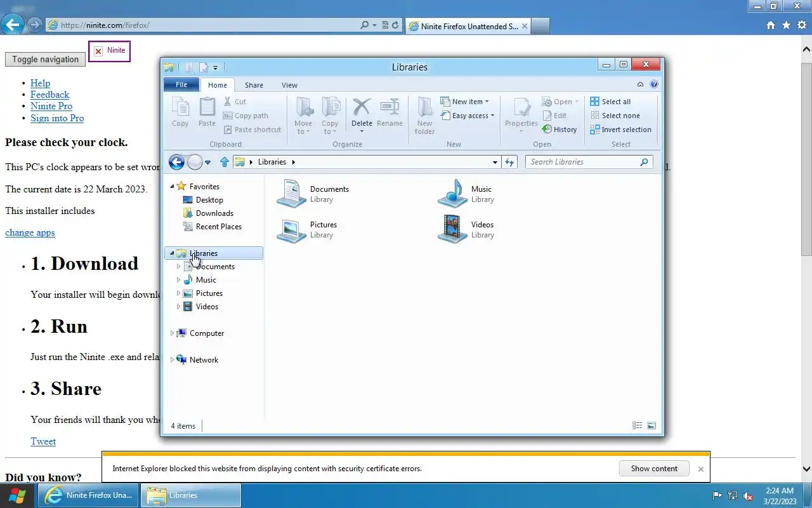
Task: Expand the Network tree node
Action: (x=172, y=360)
